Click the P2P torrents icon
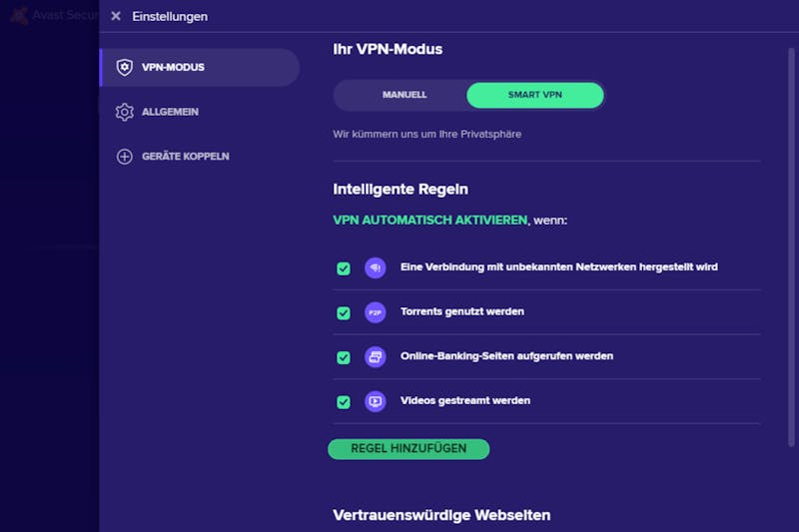 376,312
